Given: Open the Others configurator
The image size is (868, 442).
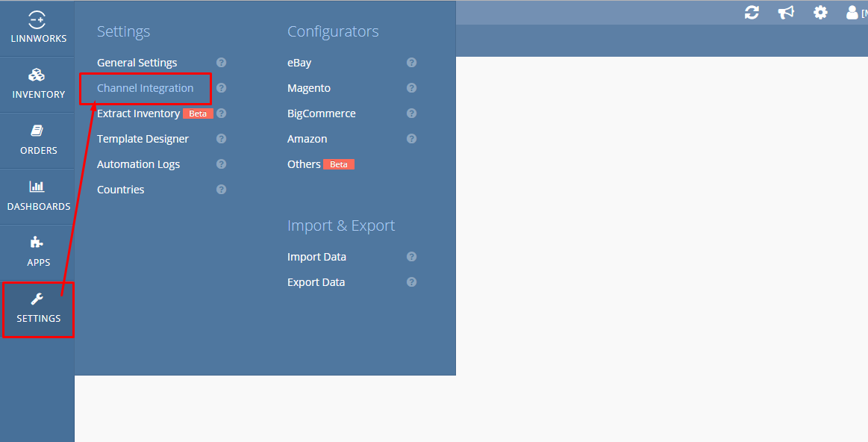Looking at the screenshot, I should pyautogui.click(x=304, y=164).
